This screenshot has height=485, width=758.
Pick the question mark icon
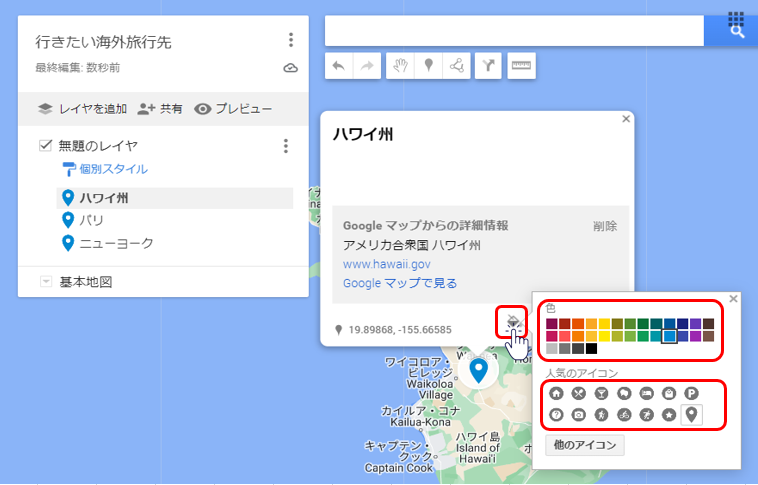pyautogui.click(x=556, y=415)
